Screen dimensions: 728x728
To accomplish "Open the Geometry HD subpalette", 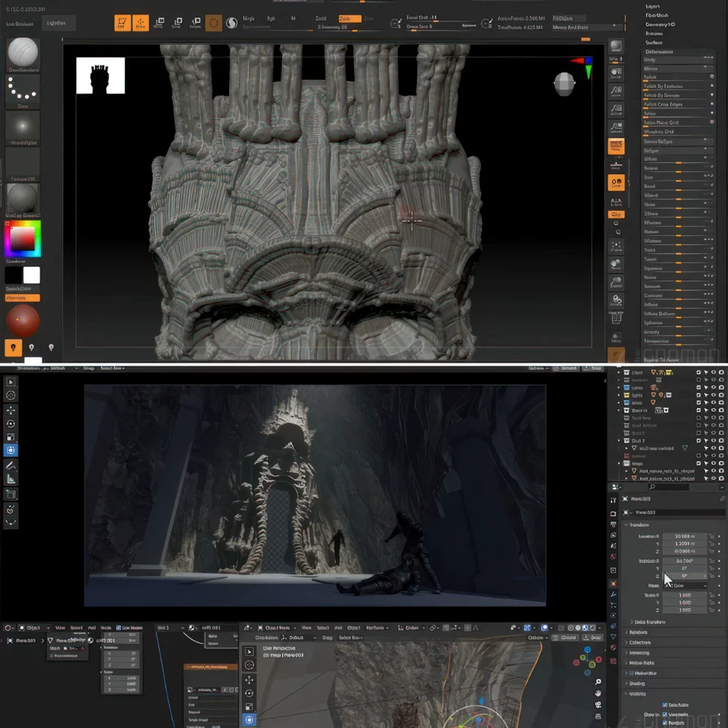I will [661, 24].
